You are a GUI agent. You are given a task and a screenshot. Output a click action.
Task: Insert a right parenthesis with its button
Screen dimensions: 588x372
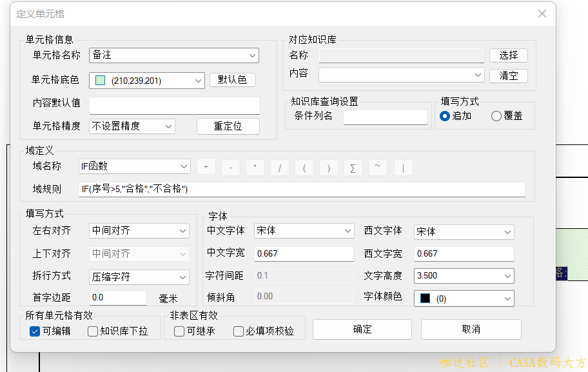click(328, 167)
